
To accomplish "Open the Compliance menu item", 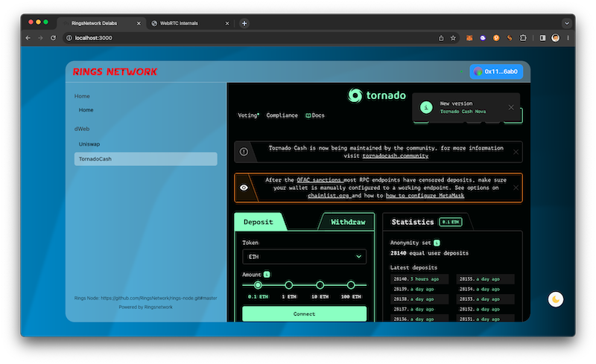I will 282,115.
